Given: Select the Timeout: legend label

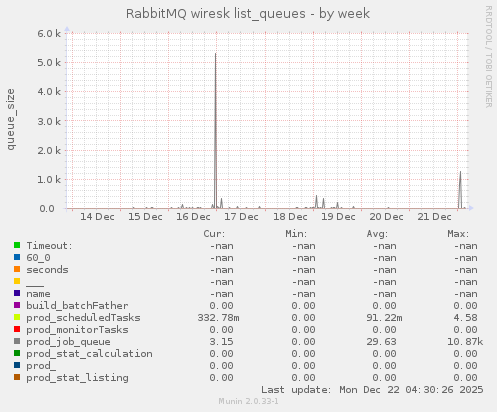Looking at the screenshot, I should [x=49, y=246].
